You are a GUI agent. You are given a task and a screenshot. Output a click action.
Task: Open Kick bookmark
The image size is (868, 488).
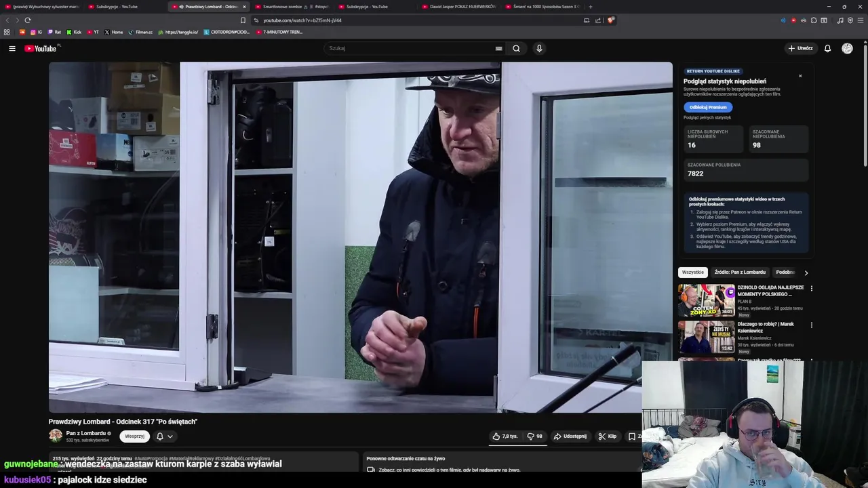pyautogui.click(x=74, y=32)
